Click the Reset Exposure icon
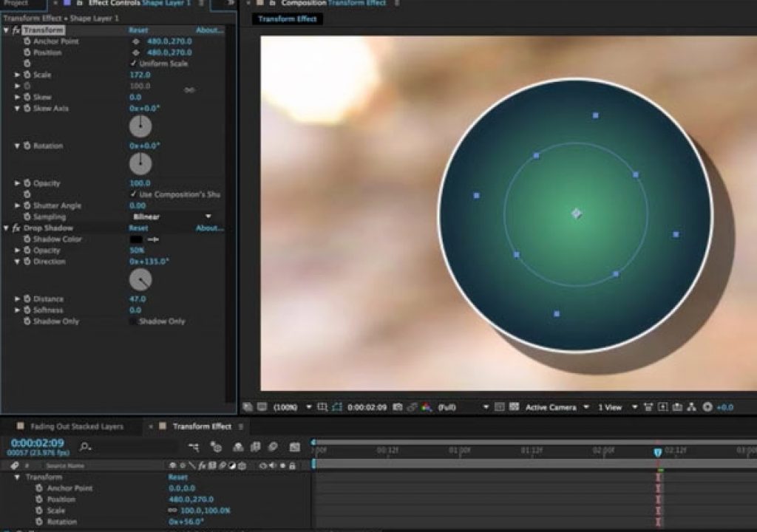The width and height of the screenshot is (757, 532). click(707, 407)
